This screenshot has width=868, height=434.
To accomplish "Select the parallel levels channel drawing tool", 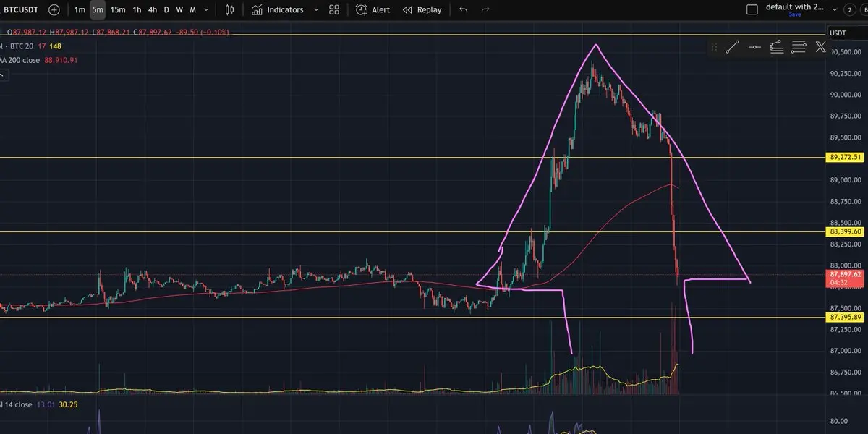I will (799, 47).
